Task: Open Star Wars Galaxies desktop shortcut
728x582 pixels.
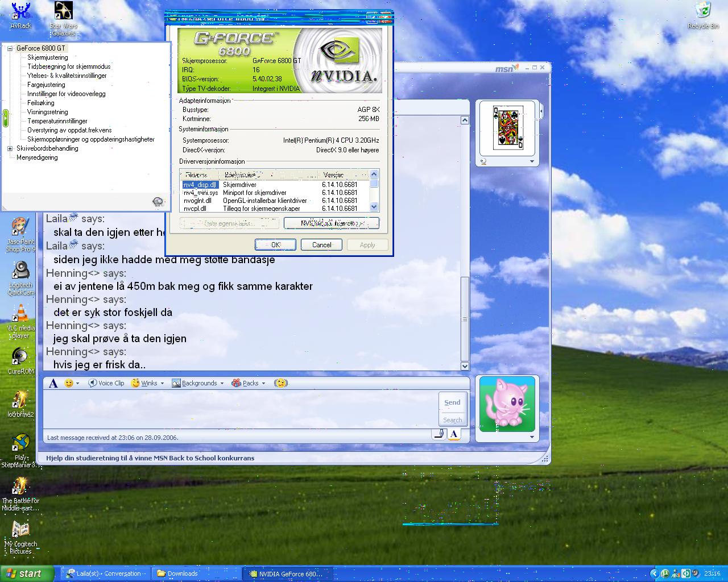Action: click(63, 19)
